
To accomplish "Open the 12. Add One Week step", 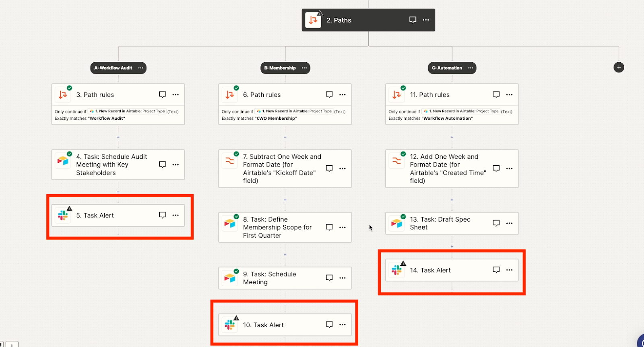I will click(x=452, y=168).
